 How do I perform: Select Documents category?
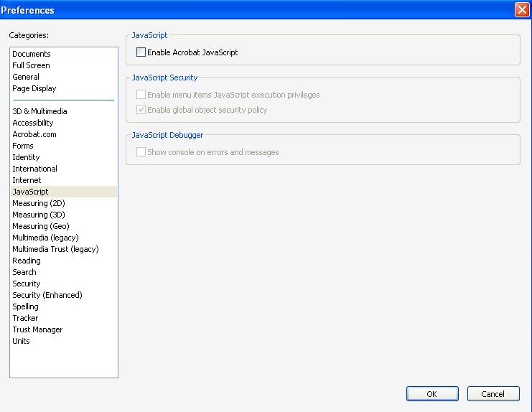[32, 54]
